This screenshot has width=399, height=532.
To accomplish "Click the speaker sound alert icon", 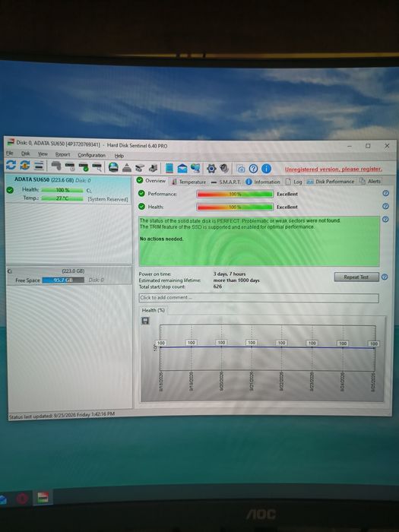I will (224, 168).
